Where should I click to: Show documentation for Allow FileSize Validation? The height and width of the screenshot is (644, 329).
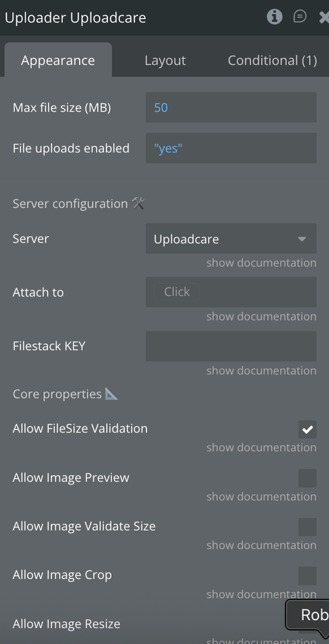pos(262,448)
